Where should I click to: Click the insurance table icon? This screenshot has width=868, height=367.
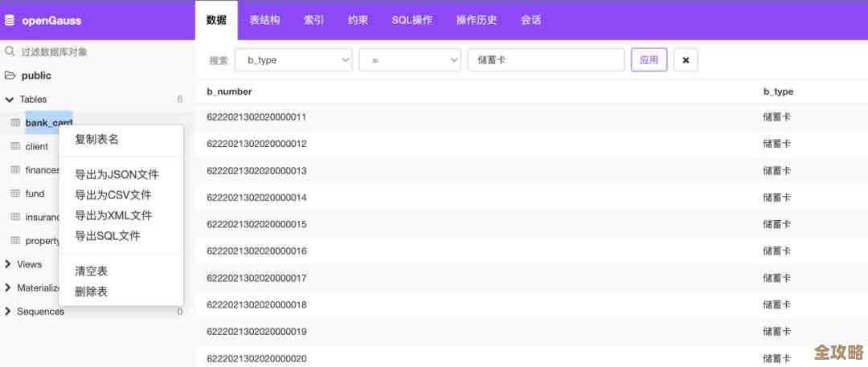(15, 217)
